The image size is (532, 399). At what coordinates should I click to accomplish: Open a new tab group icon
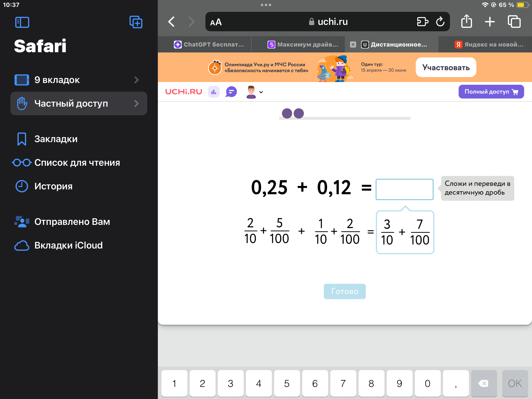136,22
